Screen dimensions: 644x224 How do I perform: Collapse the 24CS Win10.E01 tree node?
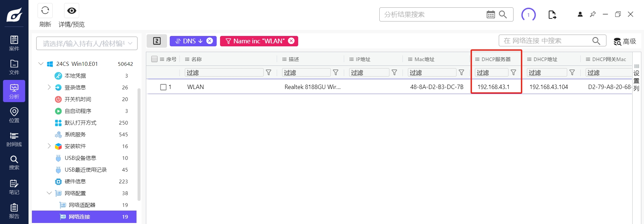[x=41, y=63]
